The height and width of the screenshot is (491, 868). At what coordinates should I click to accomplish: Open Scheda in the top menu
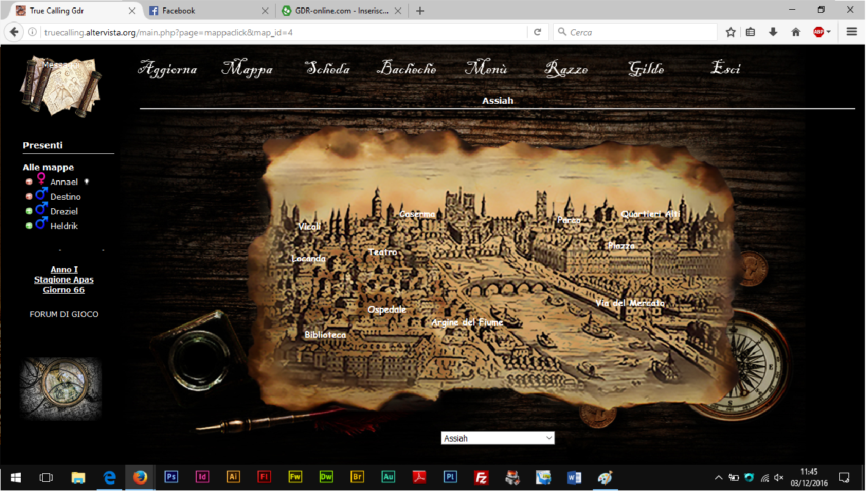328,68
